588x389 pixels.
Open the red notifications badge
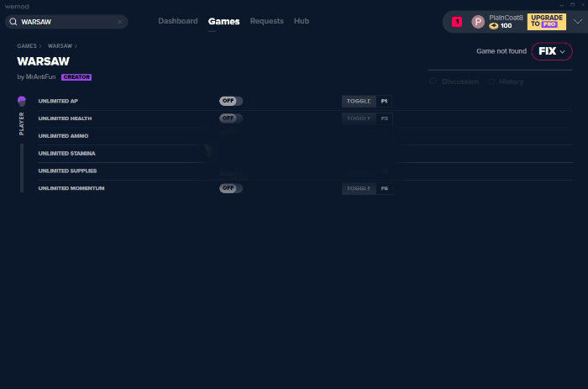tap(457, 22)
